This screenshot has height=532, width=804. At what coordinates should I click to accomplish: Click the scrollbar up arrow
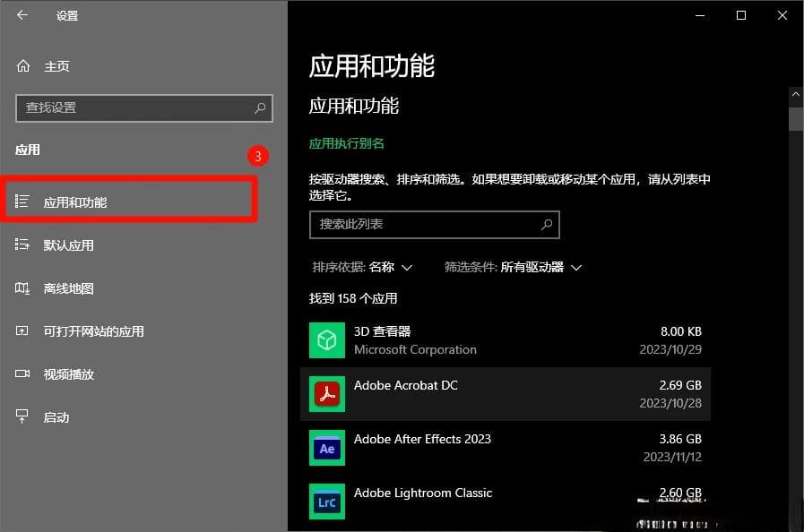click(x=796, y=94)
